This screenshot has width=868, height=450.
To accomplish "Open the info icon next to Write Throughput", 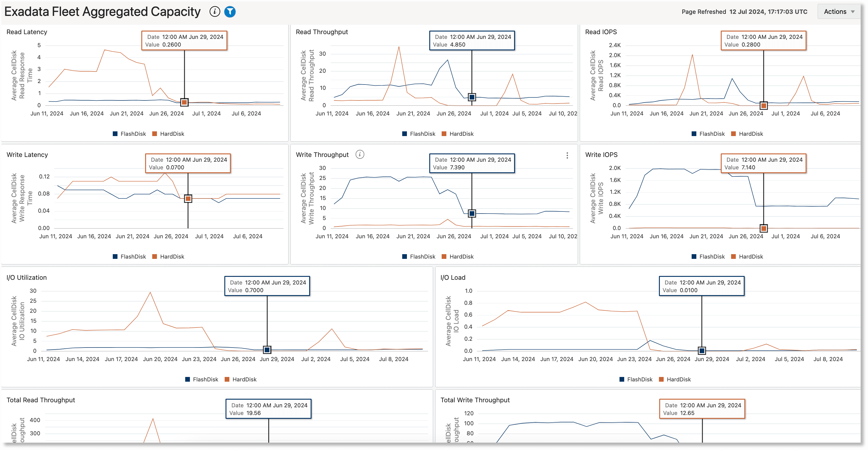I will (360, 154).
